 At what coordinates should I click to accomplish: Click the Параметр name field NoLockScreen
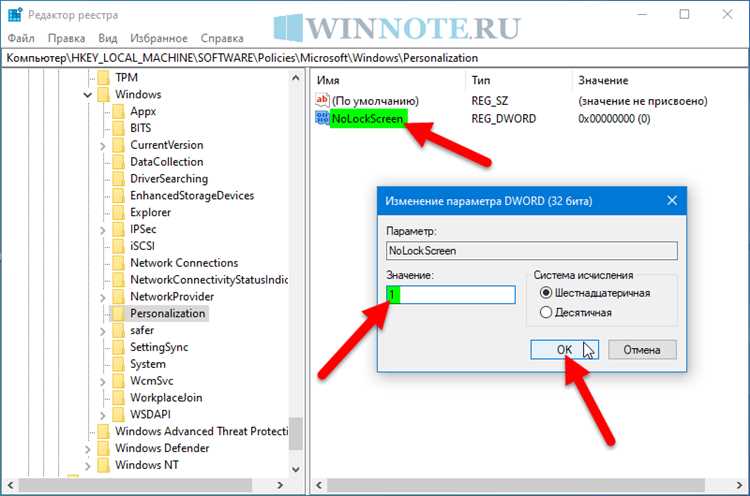pos(531,251)
